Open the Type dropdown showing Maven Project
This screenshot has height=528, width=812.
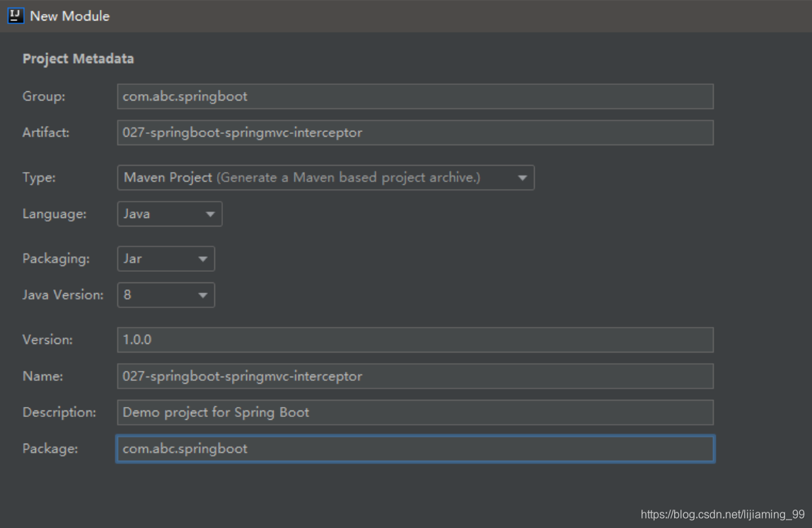click(326, 178)
